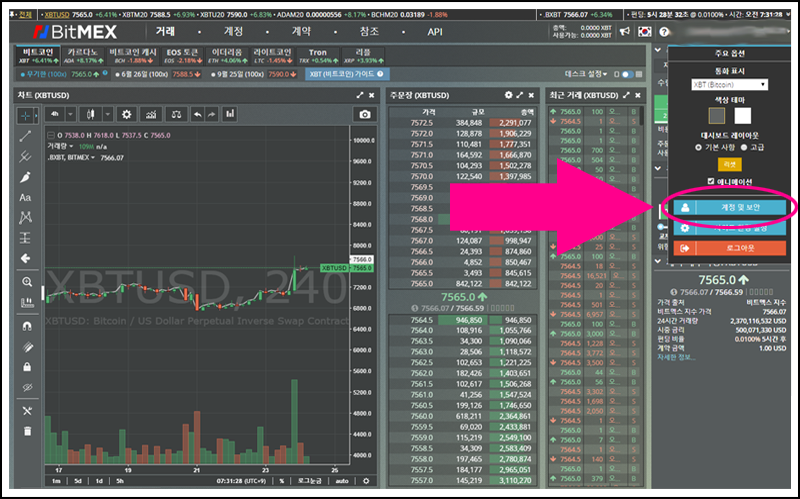Open the 데스크 설정 dropdown

click(x=586, y=74)
